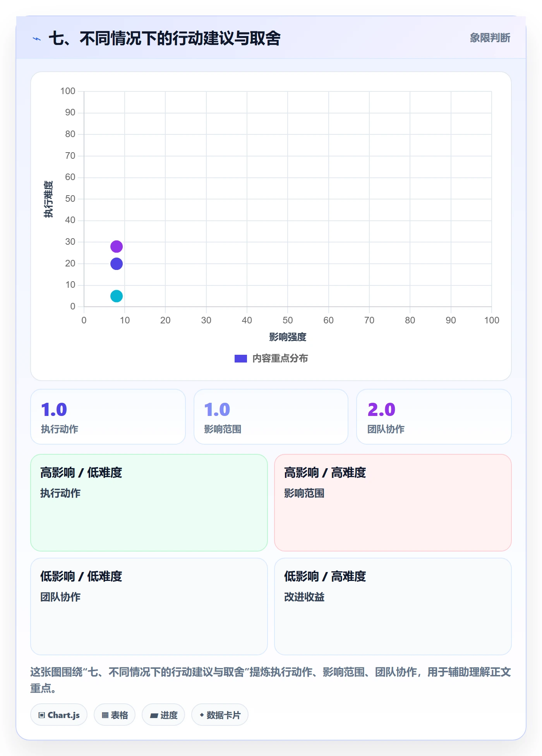
Task: Select the 1.0 影响范围 data card
Action: (x=271, y=417)
